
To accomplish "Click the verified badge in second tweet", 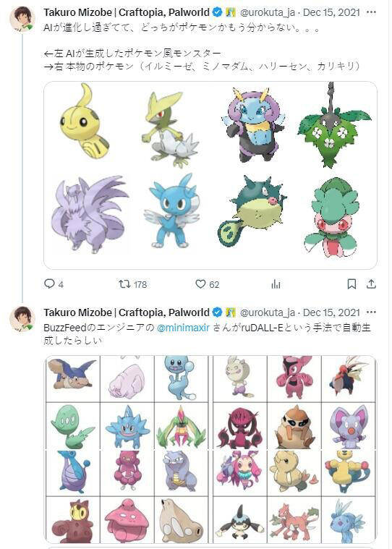I will [x=218, y=312].
